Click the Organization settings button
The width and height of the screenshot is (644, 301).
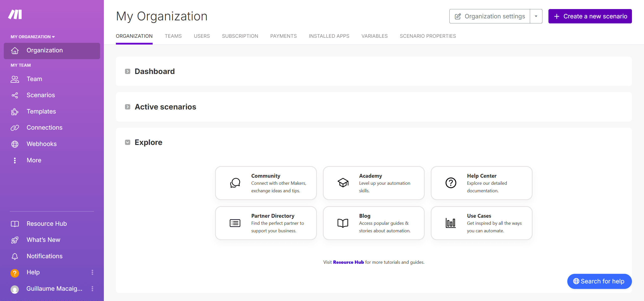coord(490,16)
